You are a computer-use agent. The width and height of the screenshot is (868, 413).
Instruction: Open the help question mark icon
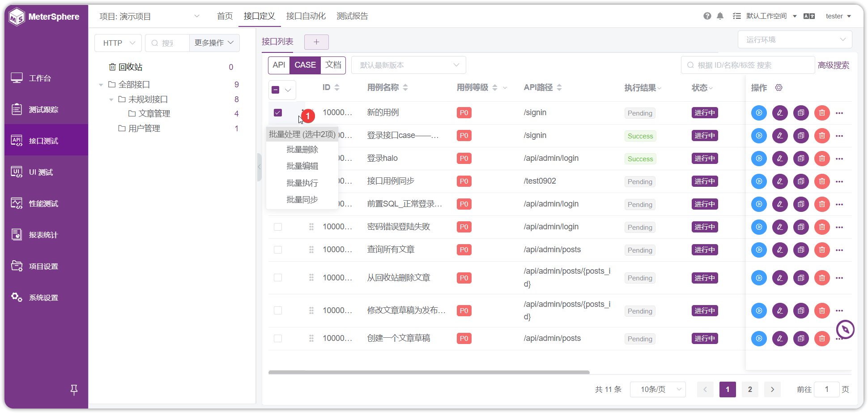[707, 16]
